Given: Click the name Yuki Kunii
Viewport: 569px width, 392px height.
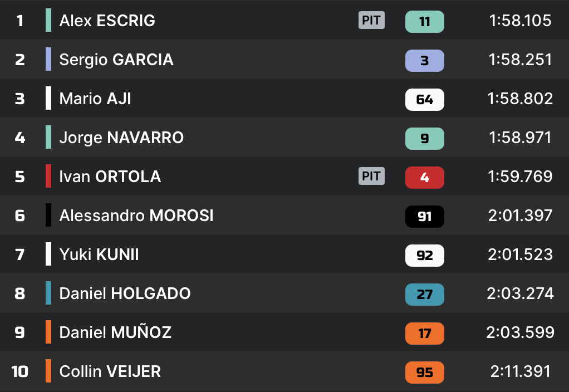Looking at the screenshot, I should (99, 254).
